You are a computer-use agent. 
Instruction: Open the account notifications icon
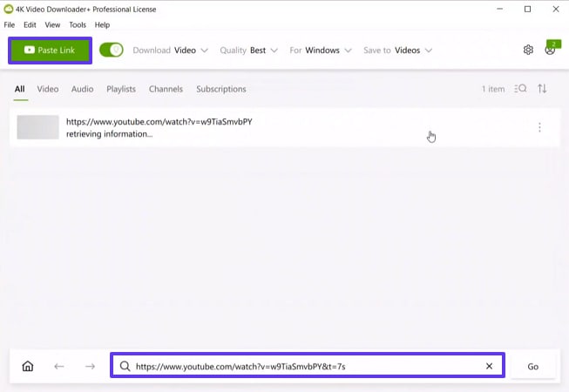click(551, 49)
